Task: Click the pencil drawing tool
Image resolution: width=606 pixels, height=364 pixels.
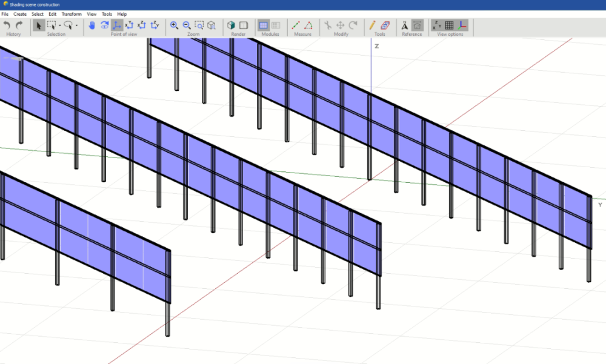Action: pyautogui.click(x=372, y=25)
